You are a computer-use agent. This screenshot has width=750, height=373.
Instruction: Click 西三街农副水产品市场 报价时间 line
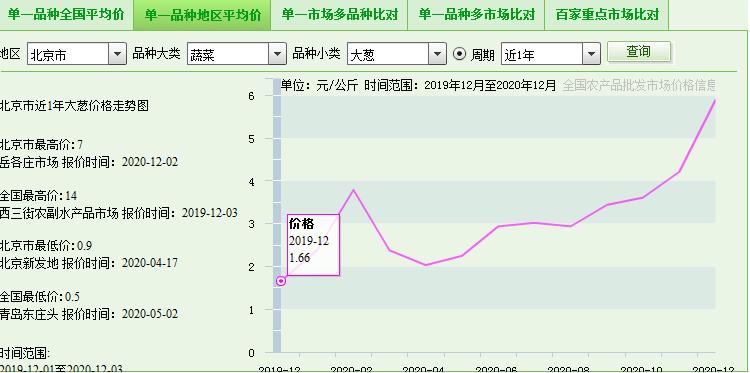pos(118,213)
